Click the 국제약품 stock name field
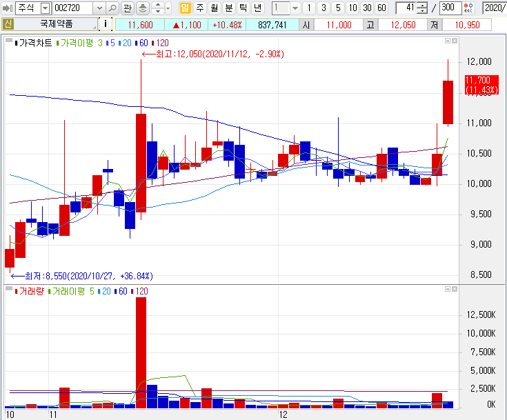 pos(57,24)
